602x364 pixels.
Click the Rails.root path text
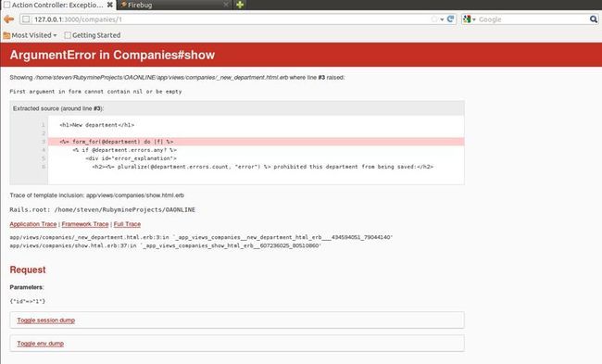(103, 209)
